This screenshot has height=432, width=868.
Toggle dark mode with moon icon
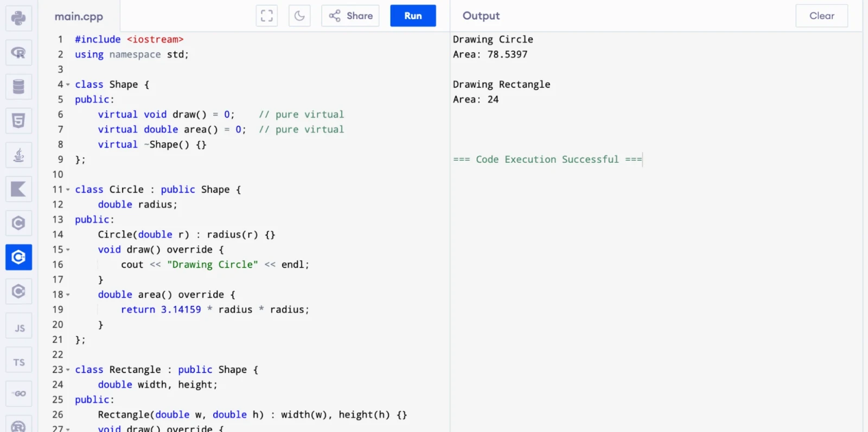[x=299, y=16]
